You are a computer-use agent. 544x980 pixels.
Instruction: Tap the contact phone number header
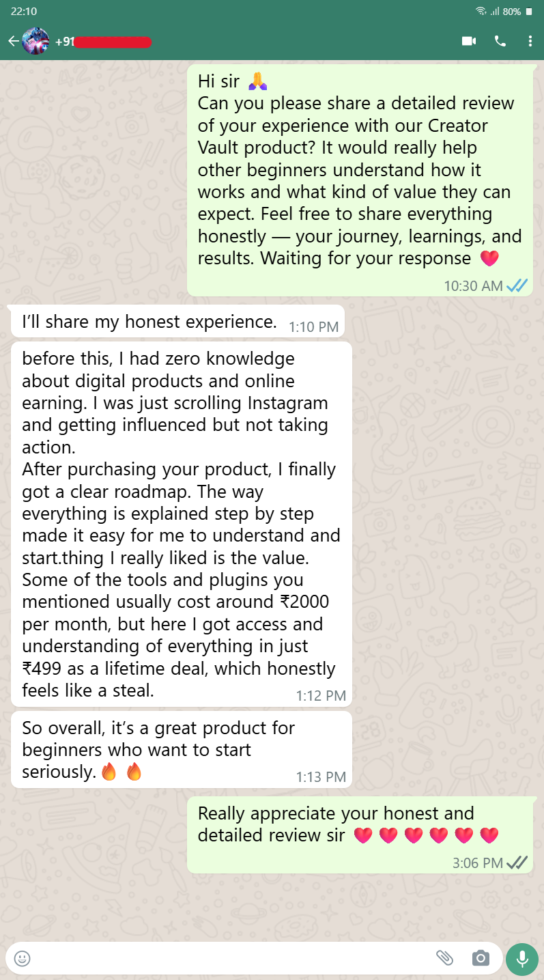click(102, 42)
